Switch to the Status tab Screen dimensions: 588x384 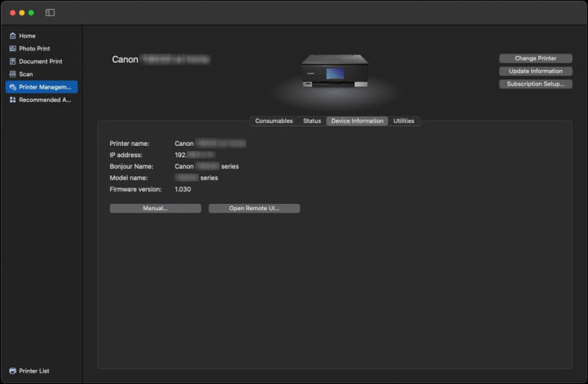(312, 121)
